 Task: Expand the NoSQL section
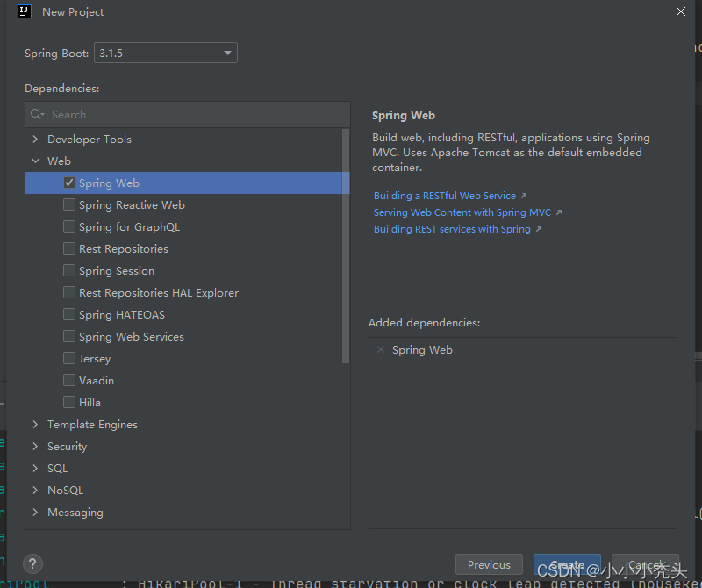(x=35, y=490)
